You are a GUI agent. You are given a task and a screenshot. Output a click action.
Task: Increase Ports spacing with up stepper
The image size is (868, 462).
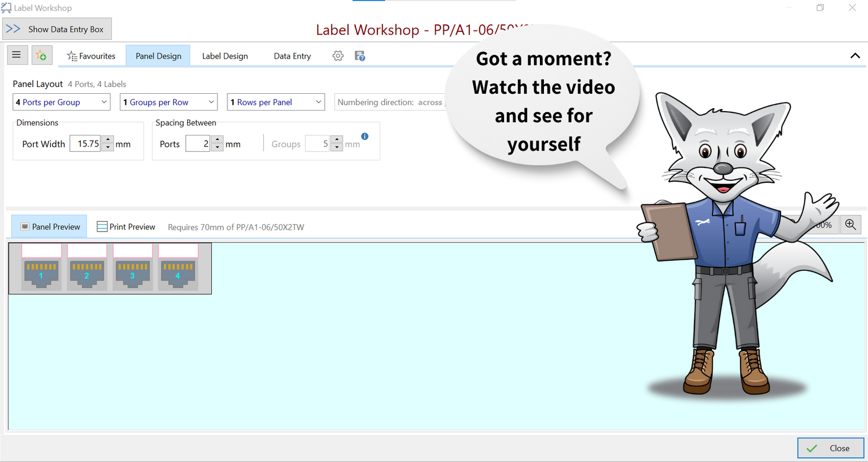tap(217, 140)
